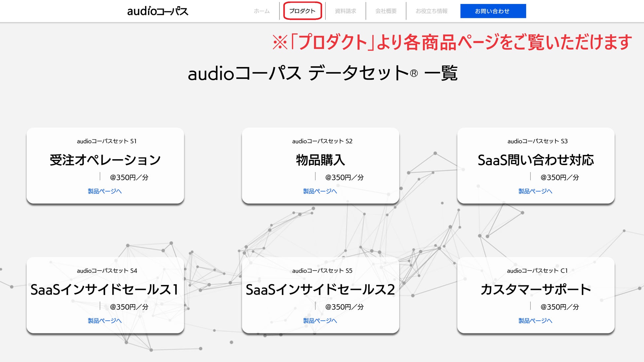Click the SaaS問い合わせ対応 card title
The image size is (644, 362).
point(536,160)
